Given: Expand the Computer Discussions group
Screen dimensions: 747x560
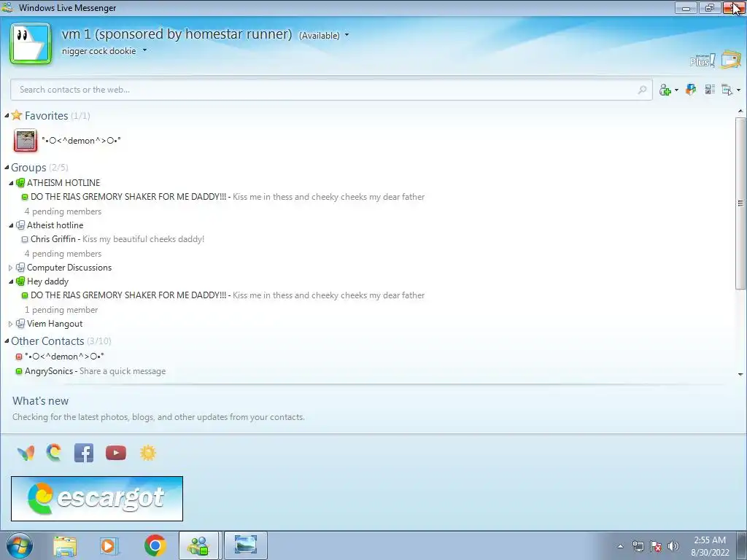Looking at the screenshot, I should 10,268.
